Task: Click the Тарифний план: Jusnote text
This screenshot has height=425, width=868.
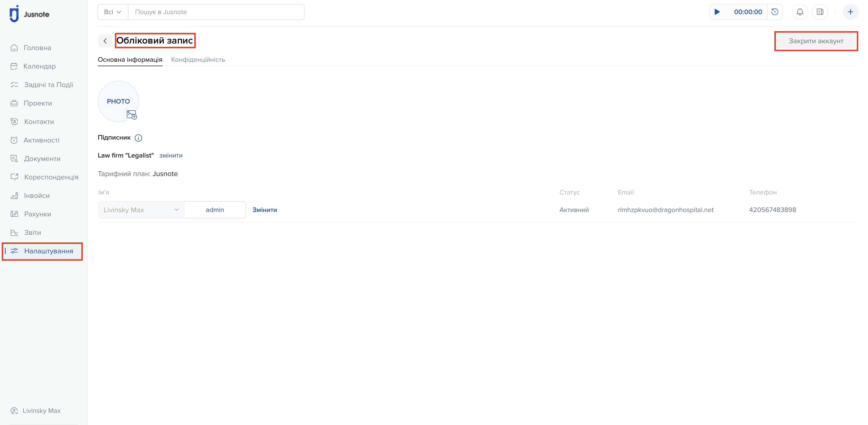Action: tap(138, 174)
